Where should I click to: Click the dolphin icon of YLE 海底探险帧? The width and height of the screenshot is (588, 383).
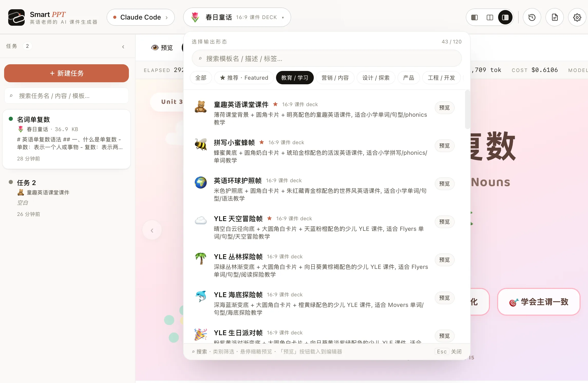[x=201, y=297]
